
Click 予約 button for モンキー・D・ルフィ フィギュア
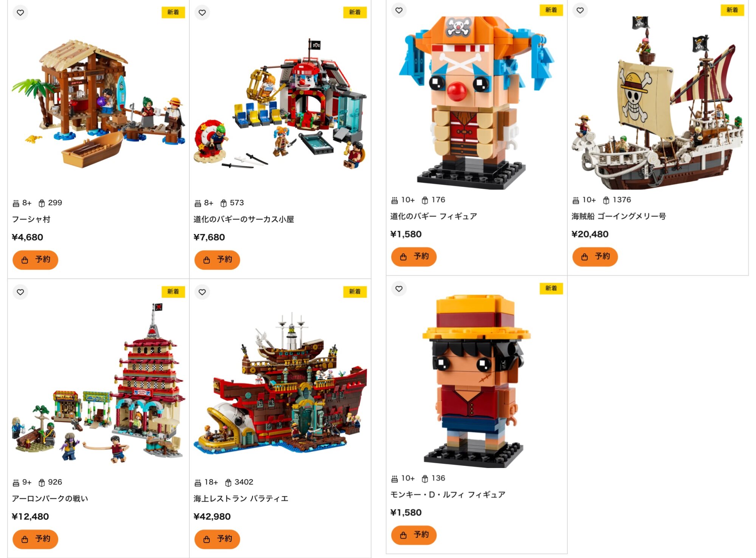(414, 535)
